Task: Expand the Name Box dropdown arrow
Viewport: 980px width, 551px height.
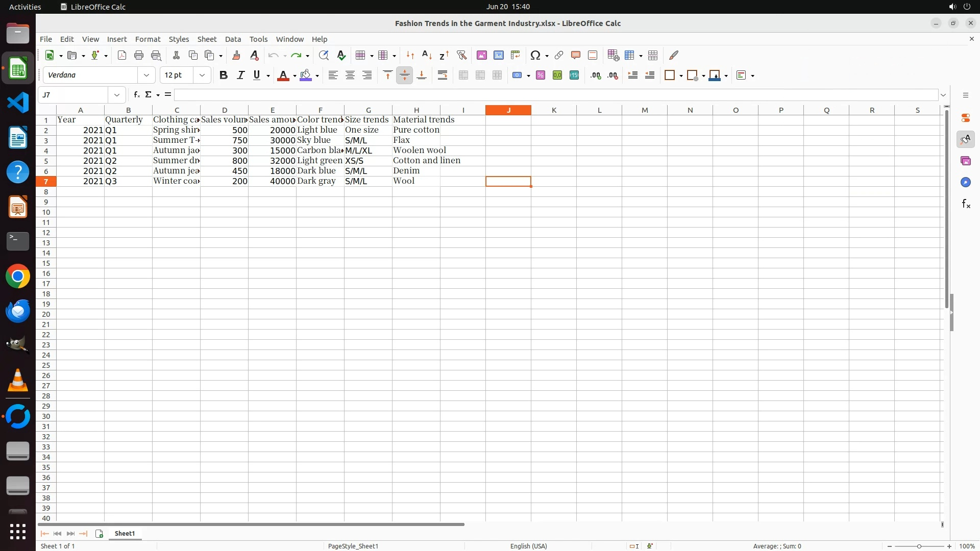Action: point(117,95)
